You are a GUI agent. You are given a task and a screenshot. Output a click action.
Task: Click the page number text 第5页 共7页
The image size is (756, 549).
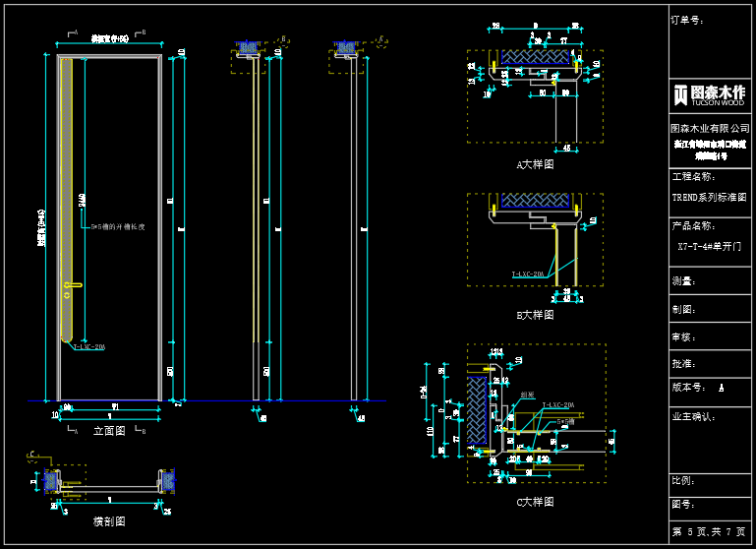coord(709,532)
